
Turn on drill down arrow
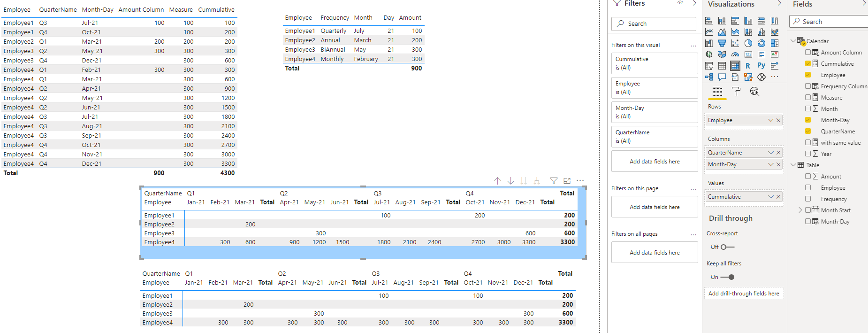[x=511, y=181]
